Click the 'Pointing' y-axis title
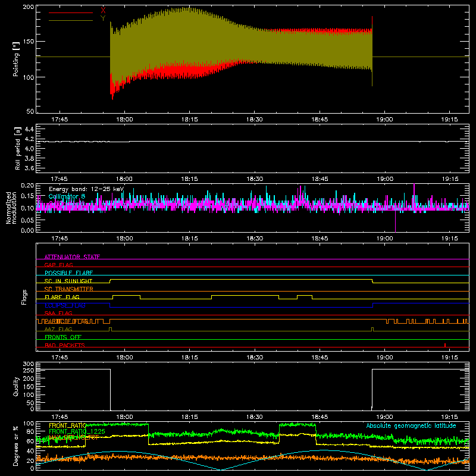Viewport: 476px width, 476px height. click(x=16, y=59)
